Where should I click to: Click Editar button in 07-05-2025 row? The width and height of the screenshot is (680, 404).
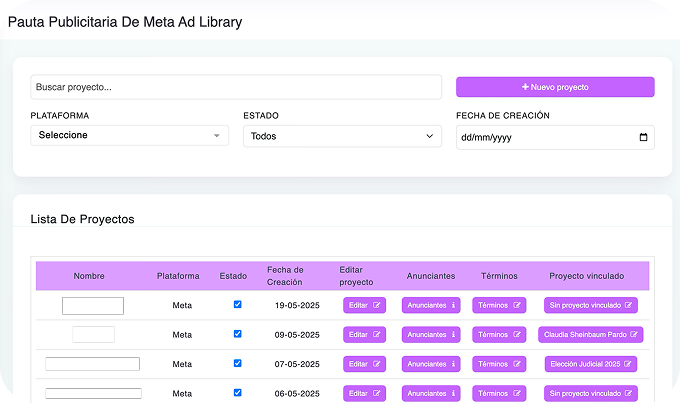click(x=364, y=364)
